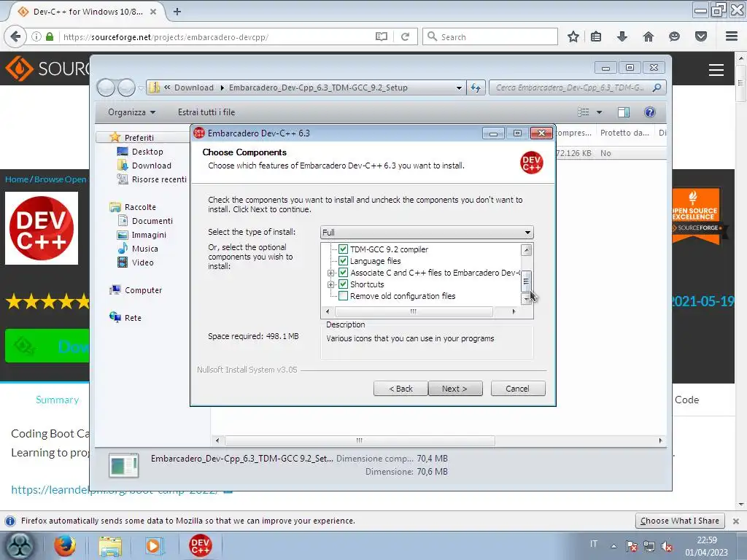Click Next in installer
Image resolution: width=747 pixels, height=560 pixels.
pyautogui.click(x=455, y=389)
